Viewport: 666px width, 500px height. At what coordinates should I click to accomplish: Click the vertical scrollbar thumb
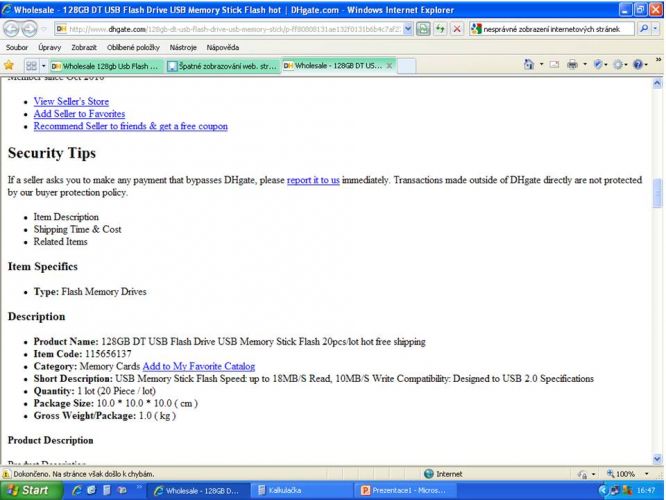click(657, 193)
